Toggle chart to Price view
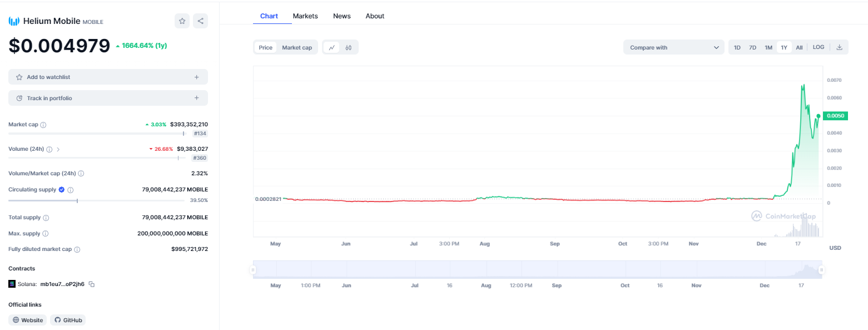Screen dimensions: 868x330 coord(265,47)
